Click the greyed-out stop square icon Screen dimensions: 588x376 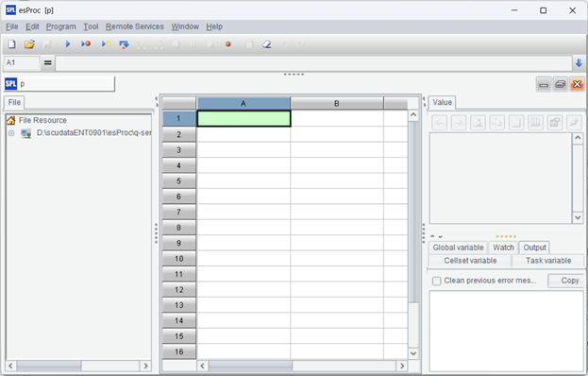coord(210,44)
